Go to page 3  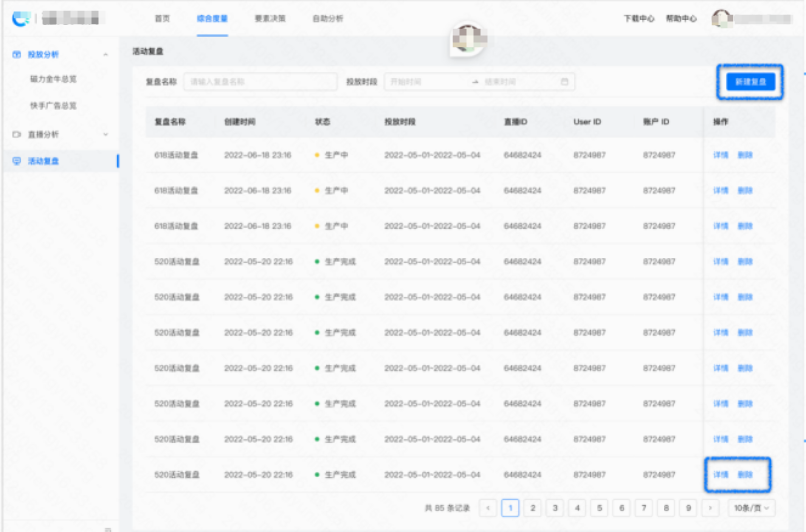555,508
